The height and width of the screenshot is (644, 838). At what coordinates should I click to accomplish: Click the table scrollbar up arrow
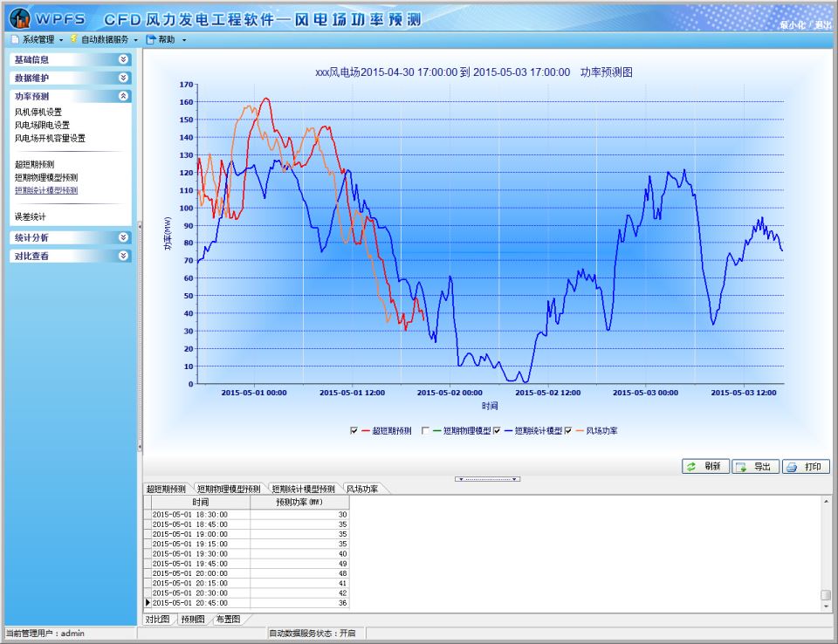(x=827, y=501)
